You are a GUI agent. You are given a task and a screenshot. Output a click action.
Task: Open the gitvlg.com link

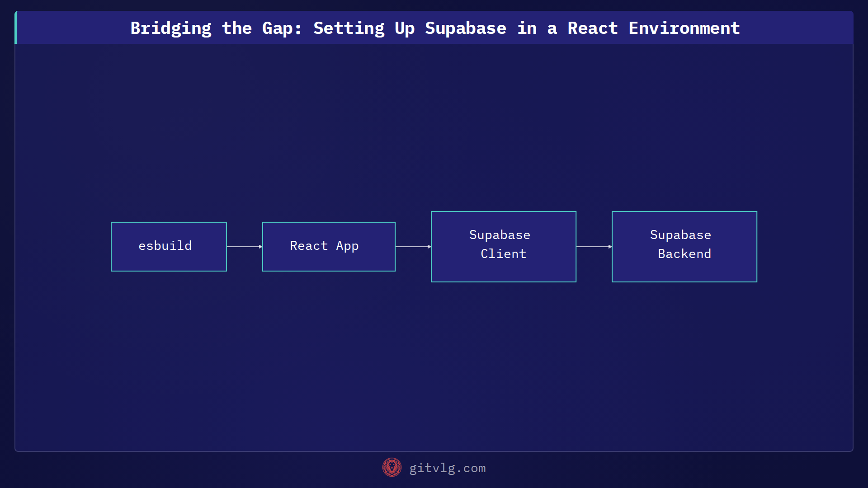click(448, 468)
